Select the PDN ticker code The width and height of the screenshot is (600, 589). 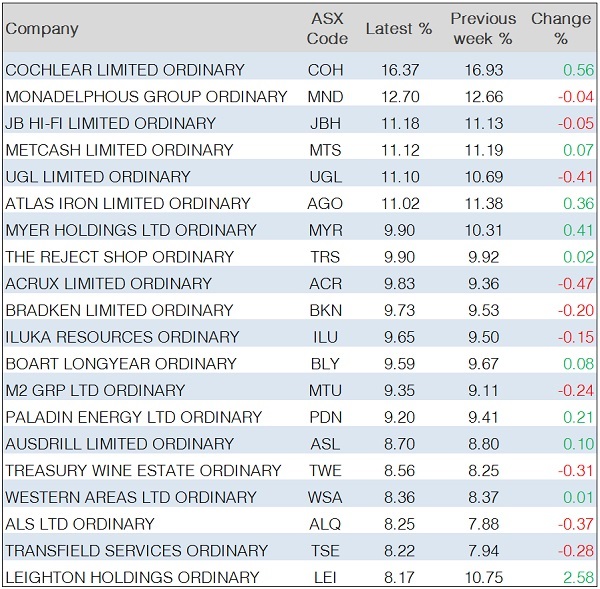(326, 417)
